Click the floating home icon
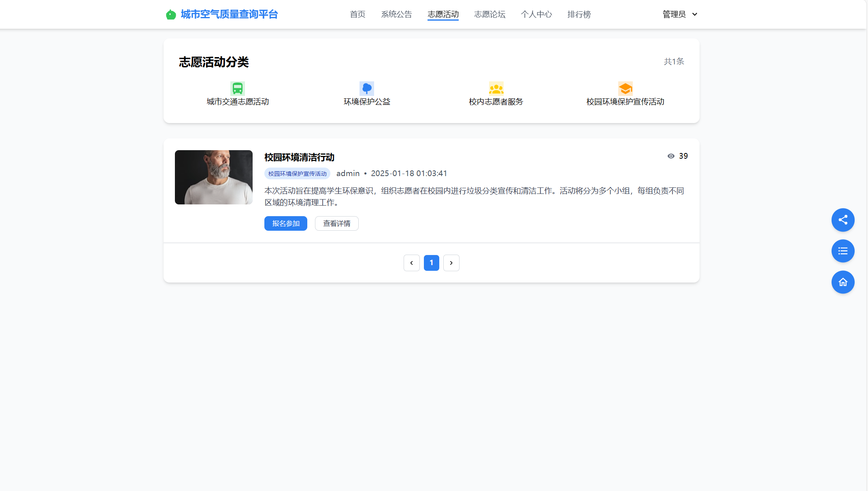 [x=843, y=282]
